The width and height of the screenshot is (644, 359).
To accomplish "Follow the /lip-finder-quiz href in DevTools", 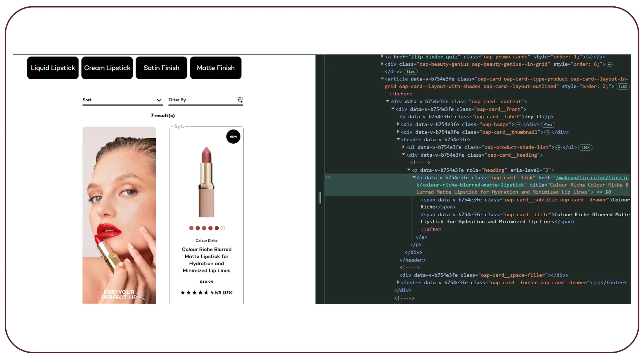I will tap(434, 57).
